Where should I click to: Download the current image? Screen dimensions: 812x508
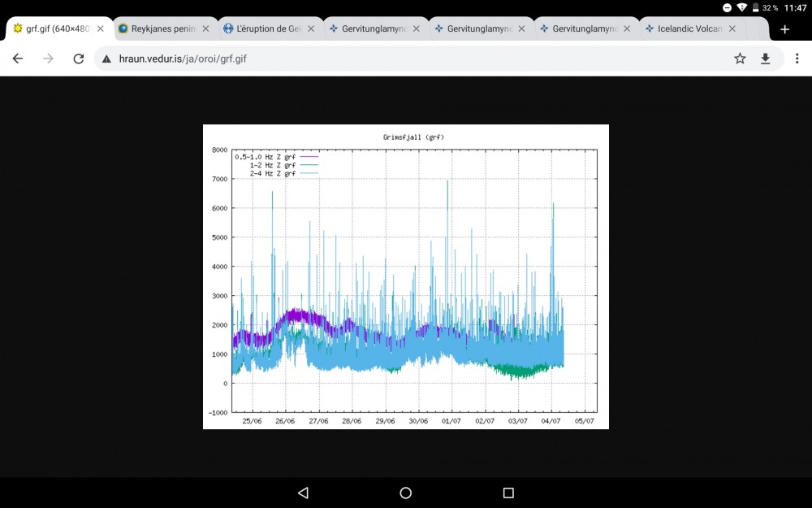(766, 58)
